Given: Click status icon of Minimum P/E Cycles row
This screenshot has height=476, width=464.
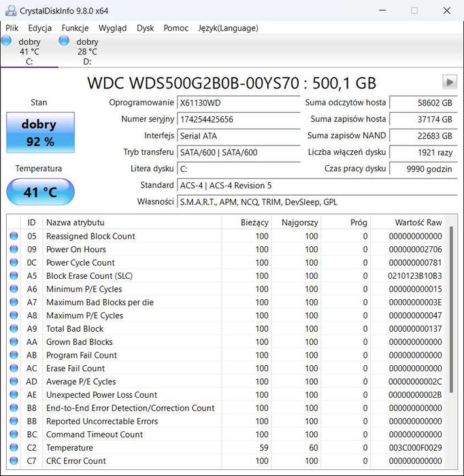Looking at the screenshot, I should tap(14, 289).
